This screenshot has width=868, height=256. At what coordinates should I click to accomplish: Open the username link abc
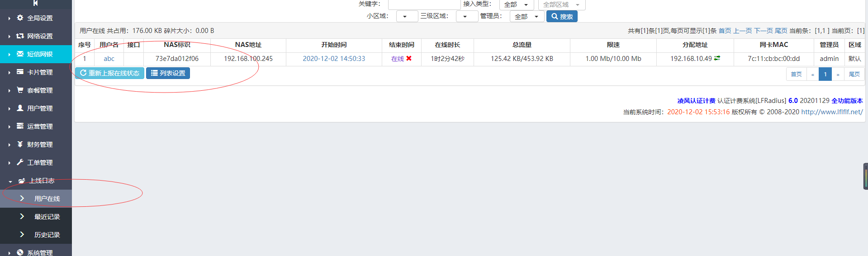[x=109, y=59]
